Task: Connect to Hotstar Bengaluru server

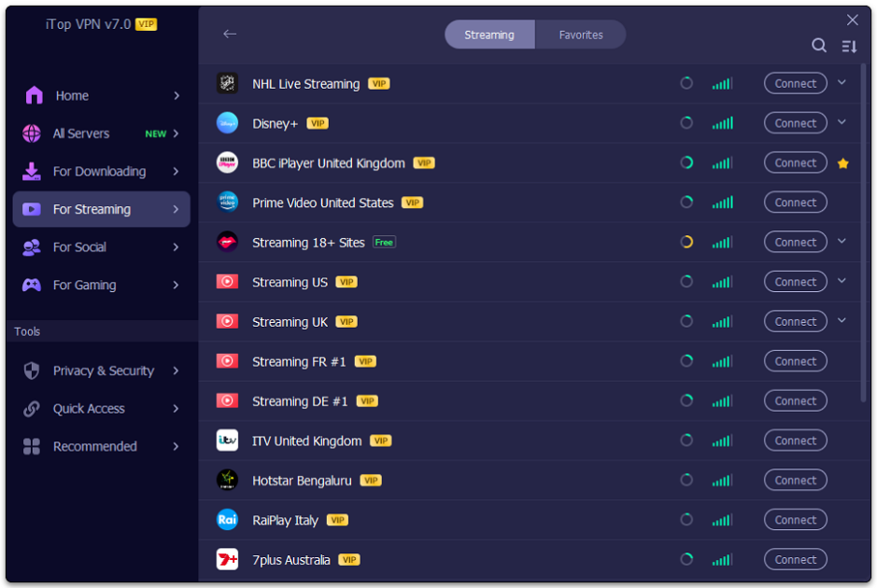Action: pos(795,481)
